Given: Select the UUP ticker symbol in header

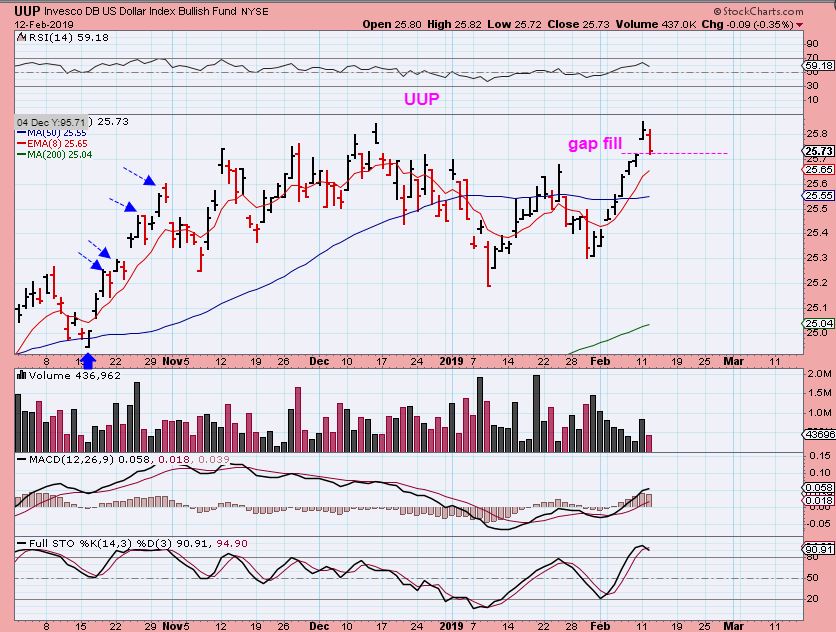Looking at the screenshot, I should pyautogui.click(x=27, y=11).
